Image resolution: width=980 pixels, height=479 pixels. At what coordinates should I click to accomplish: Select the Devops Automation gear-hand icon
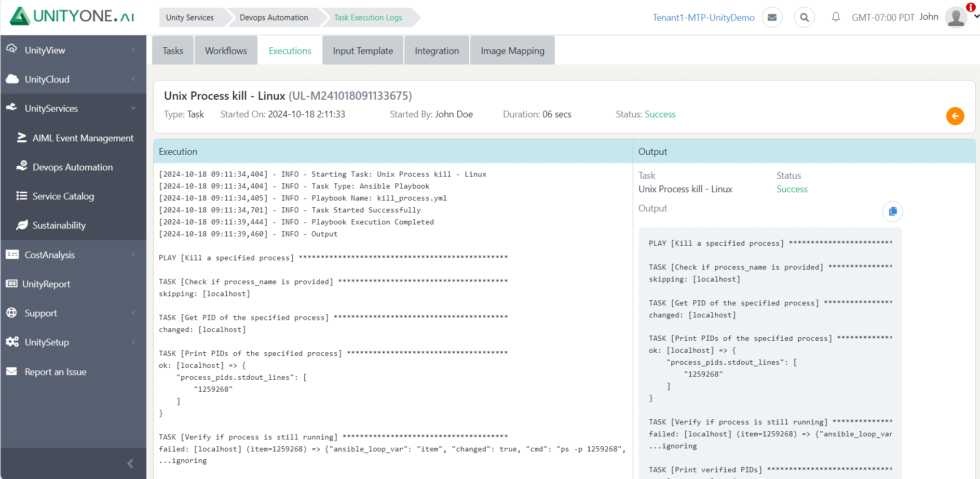(22, 166)
